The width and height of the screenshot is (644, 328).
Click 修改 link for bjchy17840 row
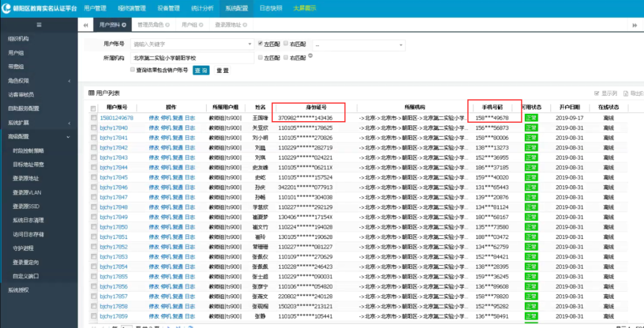pos(154,128)
